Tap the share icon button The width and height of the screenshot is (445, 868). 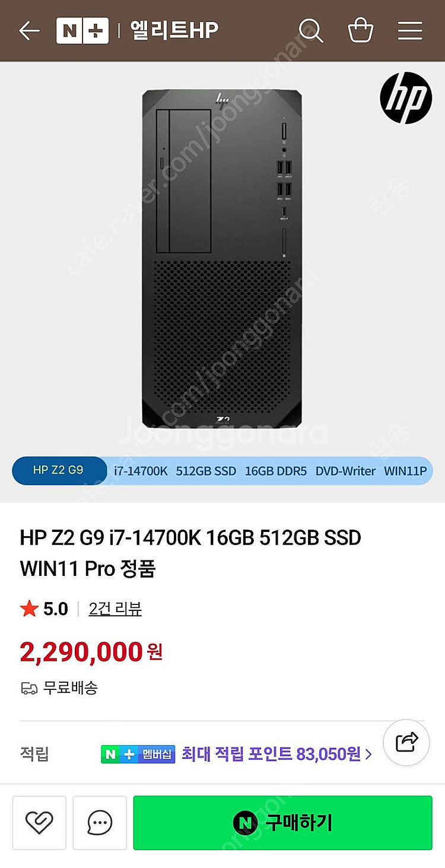(x=406, y=742)
